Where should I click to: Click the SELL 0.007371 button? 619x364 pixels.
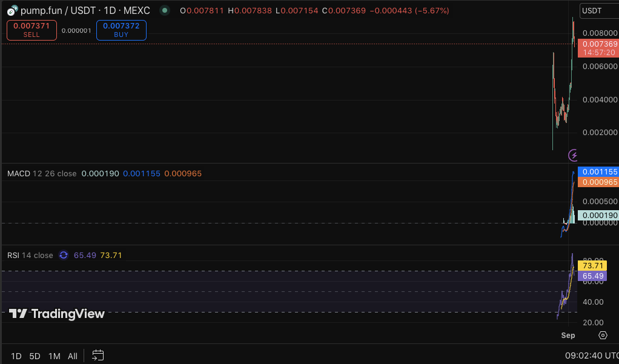[x=31, y=30]
